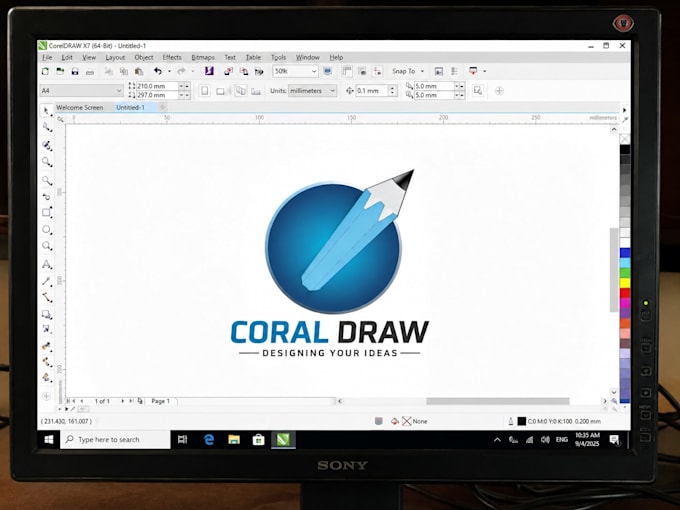Toggle Current Page layout button
Image resolution: width=680 pixels, height=510 pixels.
(256, 91)
